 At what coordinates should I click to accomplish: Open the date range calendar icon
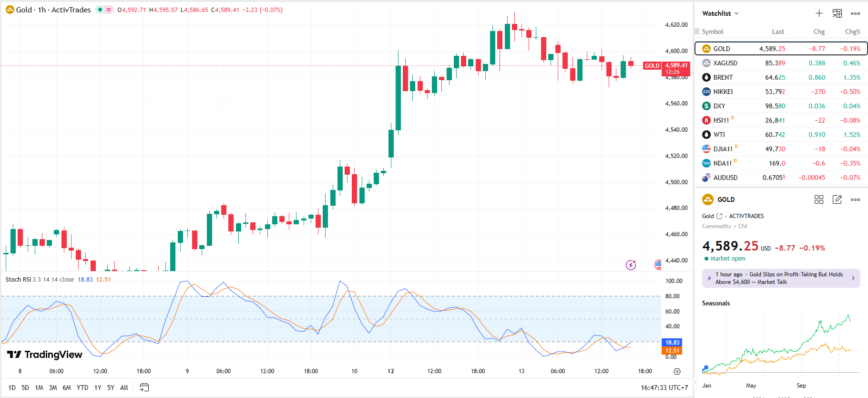pos(144,388)
